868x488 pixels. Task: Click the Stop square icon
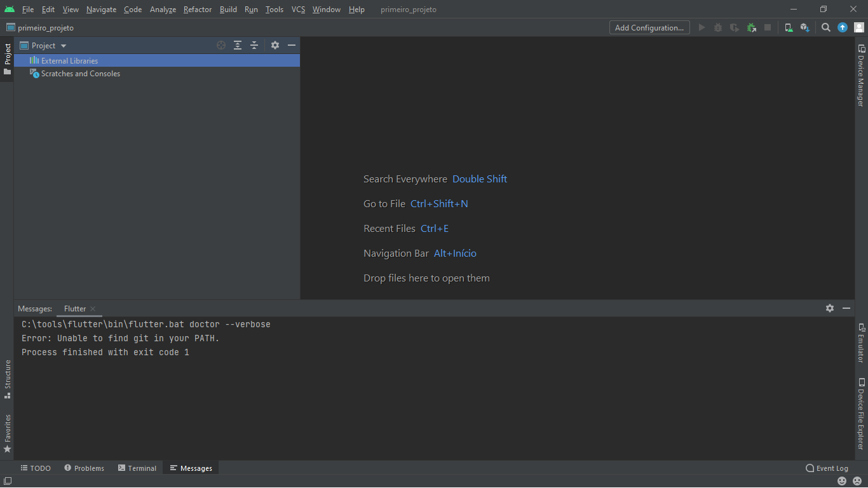[x=768, y=27]
